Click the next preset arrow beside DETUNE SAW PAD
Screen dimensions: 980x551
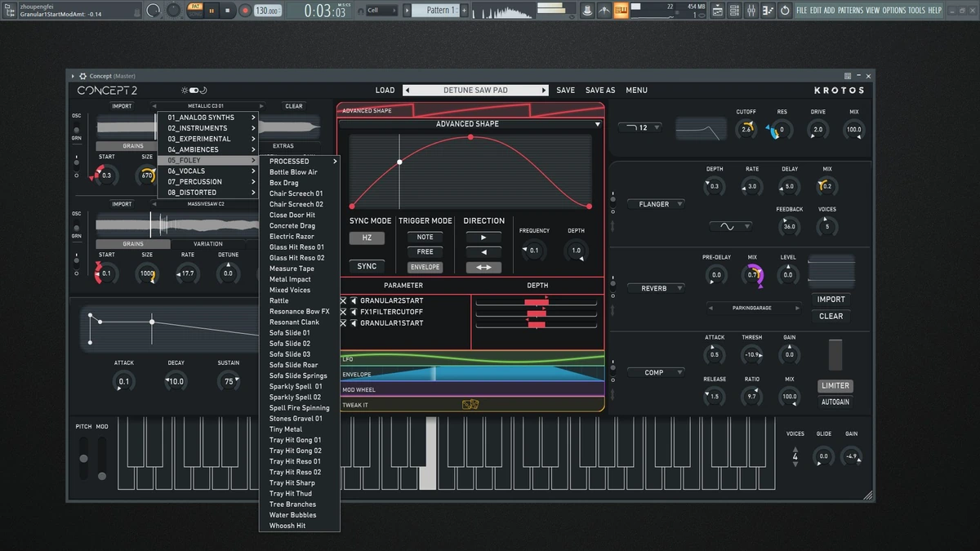(x=544, y=91)
